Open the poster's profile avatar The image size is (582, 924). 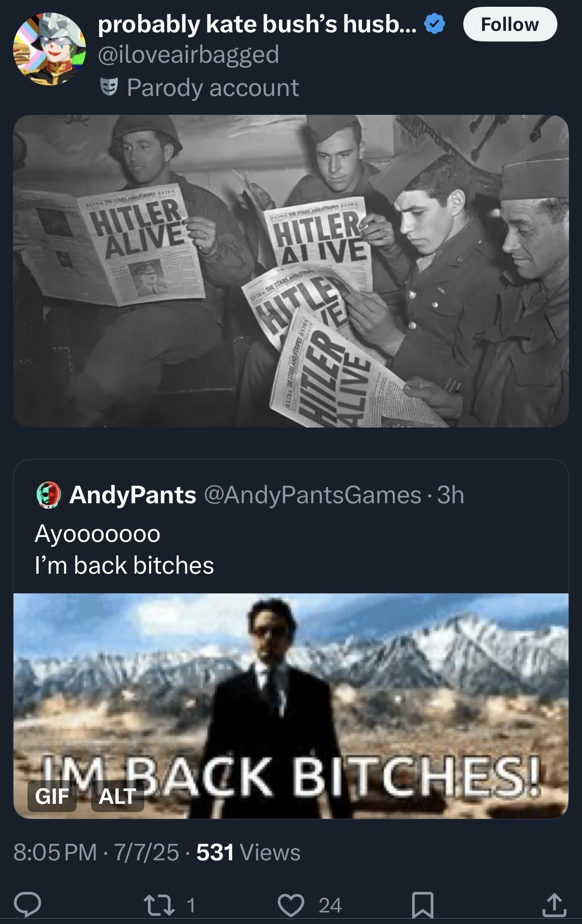49,49
